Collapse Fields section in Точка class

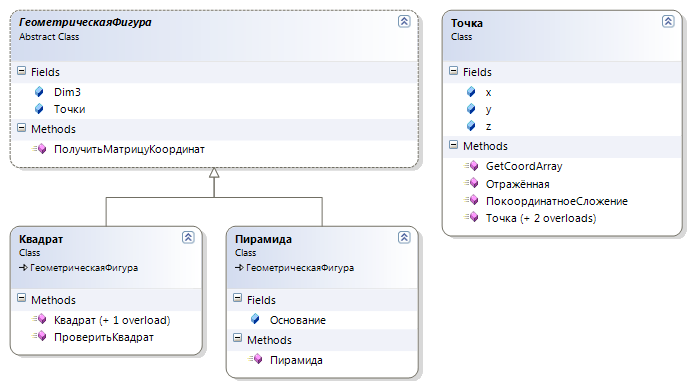point(453,71)
